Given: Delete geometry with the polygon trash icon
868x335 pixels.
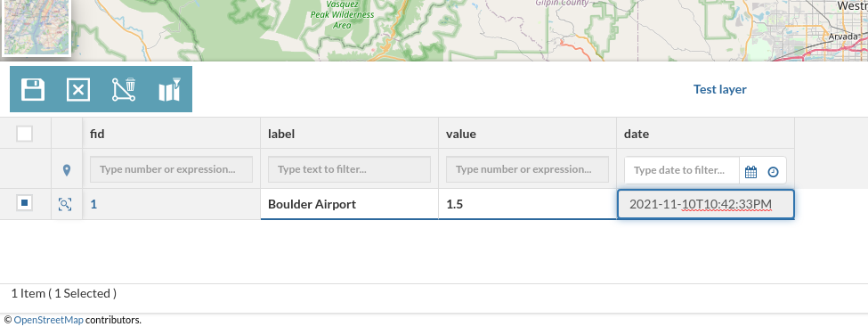Looking at the screenshot, I should pyautogui.click(x=124, y=89).
